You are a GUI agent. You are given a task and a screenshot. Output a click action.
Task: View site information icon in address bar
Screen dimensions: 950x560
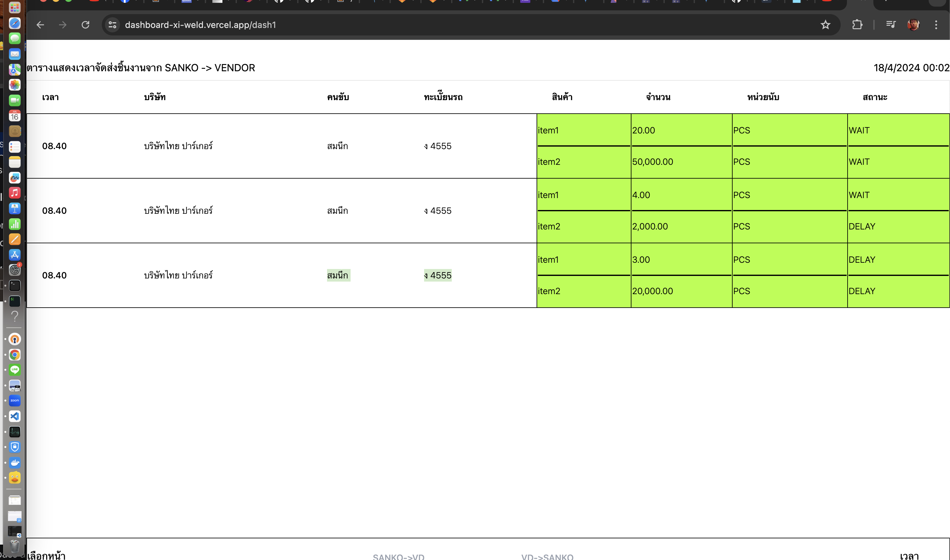click(x=112, y=25)
